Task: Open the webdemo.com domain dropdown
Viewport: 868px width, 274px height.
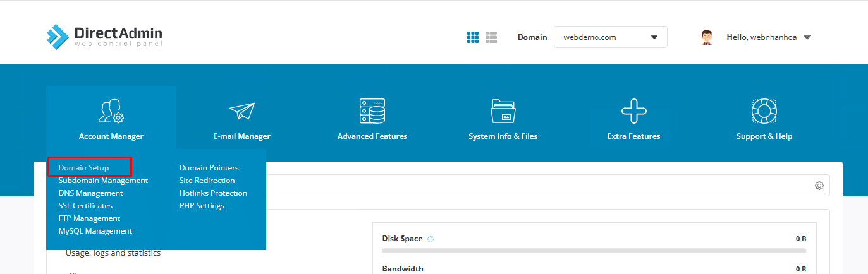Action: tap(610, 37)
